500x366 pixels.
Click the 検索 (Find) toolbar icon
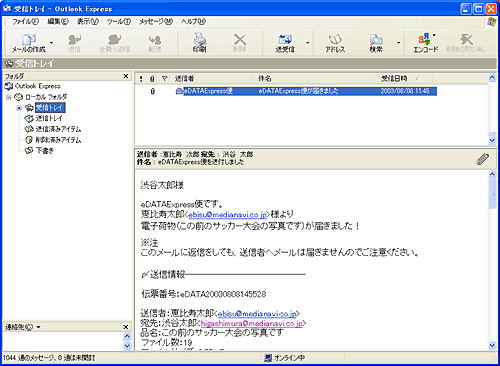click(x=376, y=43)
